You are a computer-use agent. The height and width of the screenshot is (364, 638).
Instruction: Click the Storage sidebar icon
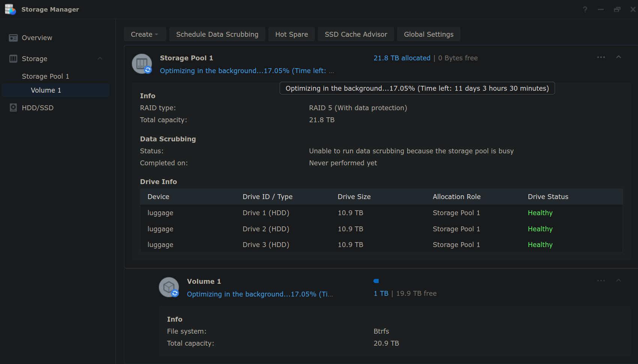pyautogui.click(x=14, y=59)
